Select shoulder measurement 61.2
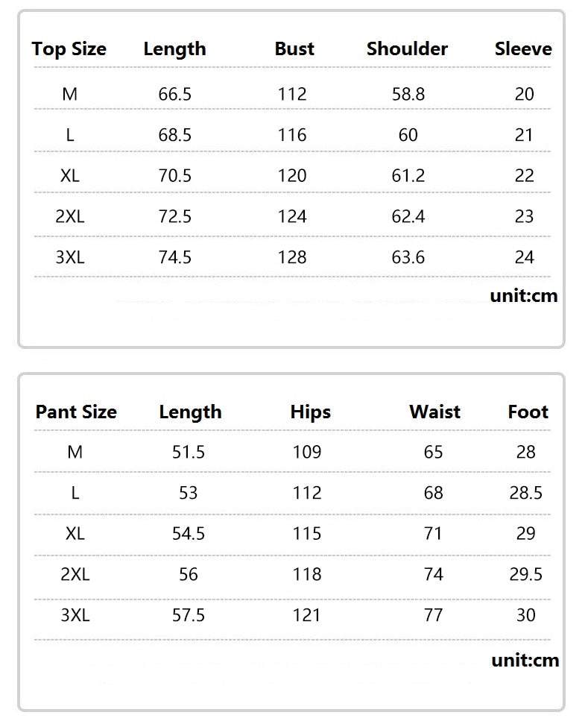 (x=408, y=176)
